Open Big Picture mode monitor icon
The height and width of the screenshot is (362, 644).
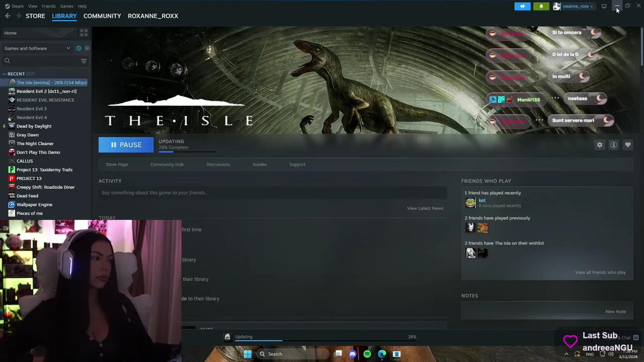(x=604, y=7)
